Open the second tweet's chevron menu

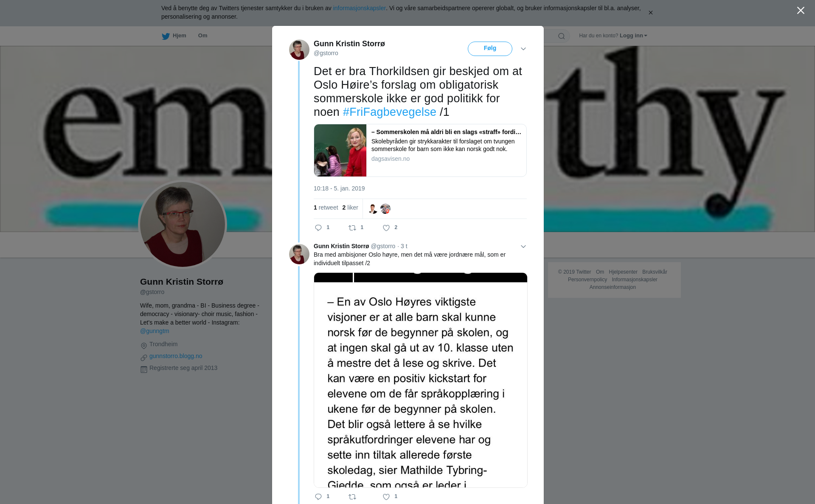(x=523, y=246)
